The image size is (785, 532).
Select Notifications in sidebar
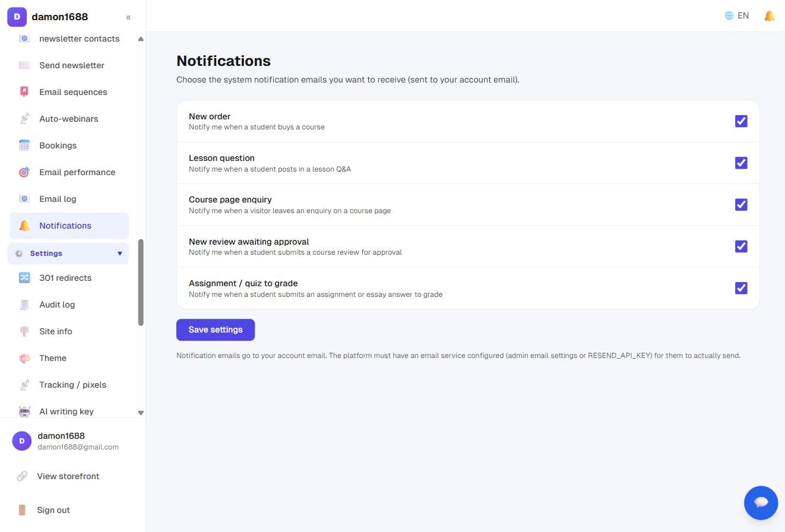(69, 226)
